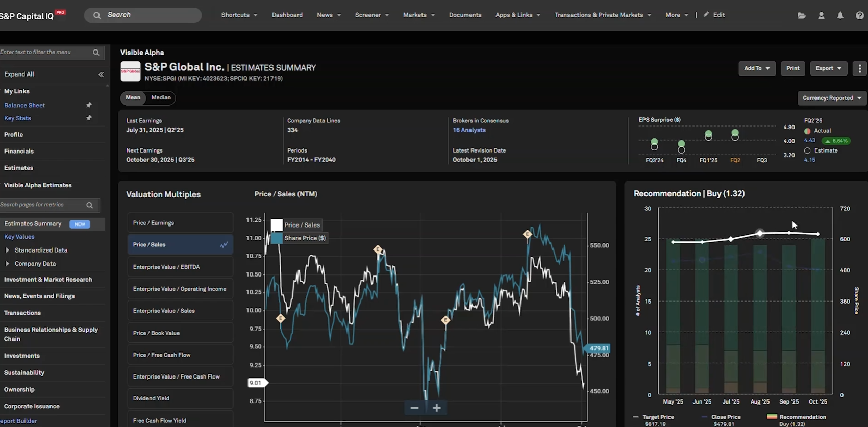Change the Currency: Reported dropdown
Viewport: 868px width, 427px height.
tap(832, 98)
